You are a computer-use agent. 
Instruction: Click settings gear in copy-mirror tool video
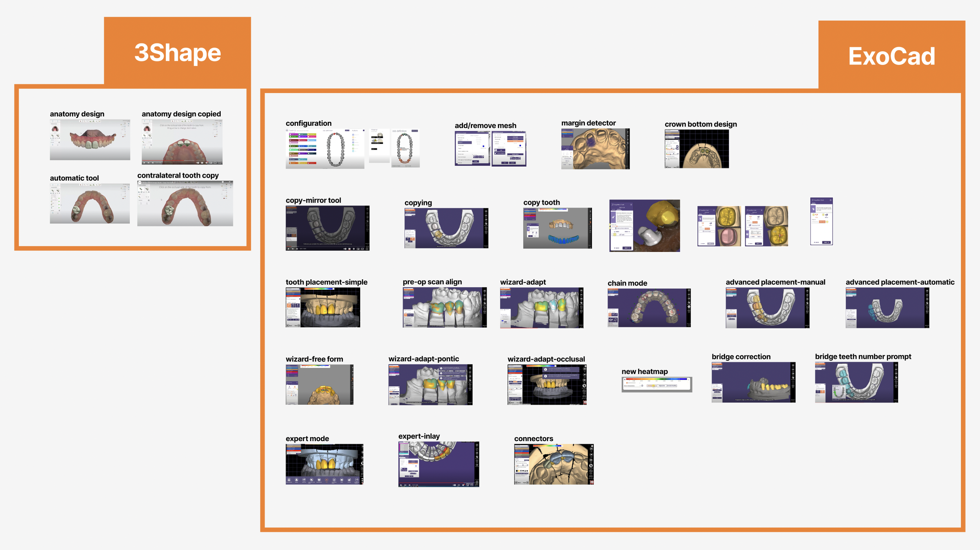[354, 249]
